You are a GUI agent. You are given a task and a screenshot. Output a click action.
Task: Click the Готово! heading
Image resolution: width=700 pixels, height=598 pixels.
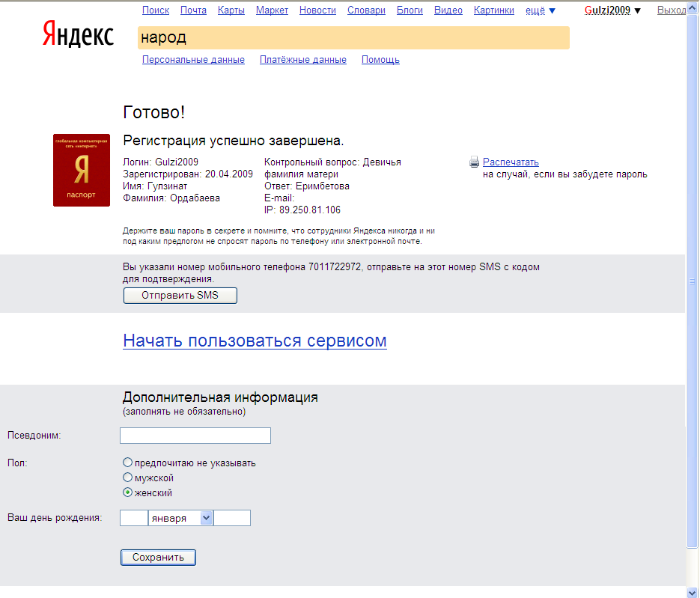154,112
